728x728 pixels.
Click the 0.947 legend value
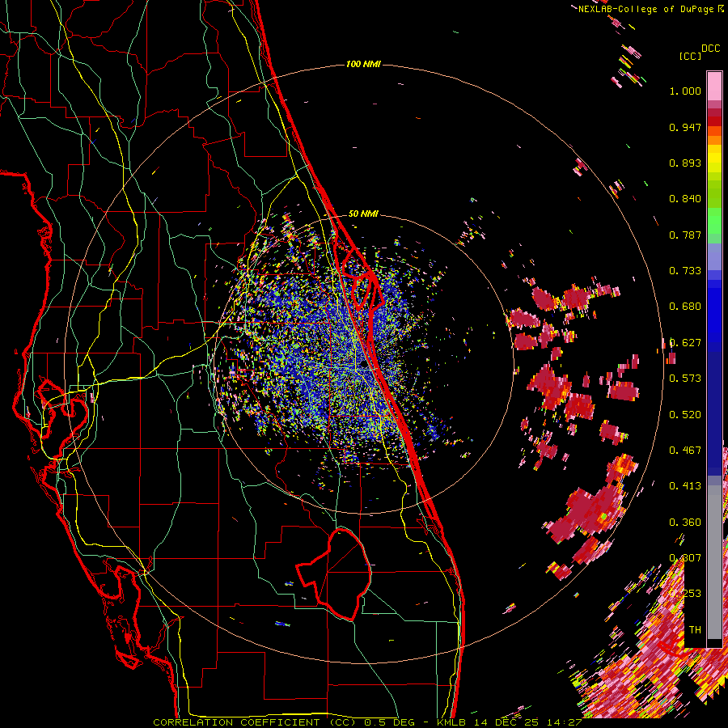(x=685, y=127)
